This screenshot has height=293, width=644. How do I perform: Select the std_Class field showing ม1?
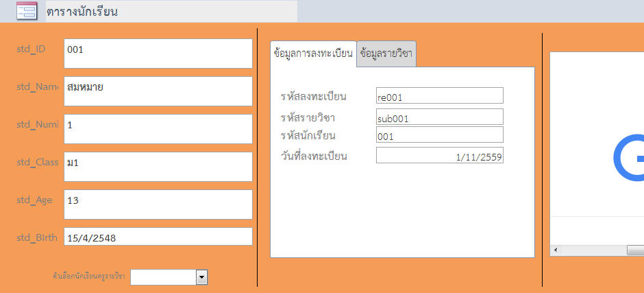[x=158, y=167]
